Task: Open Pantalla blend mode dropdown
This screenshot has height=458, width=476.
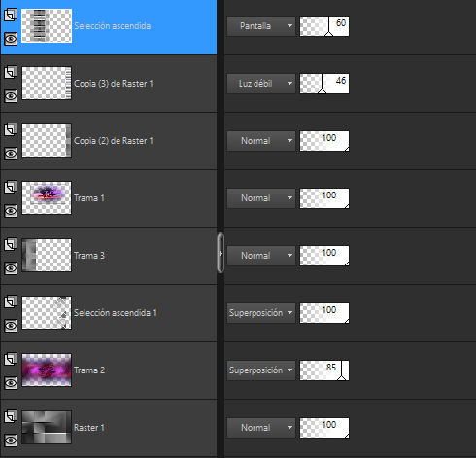Action: 261,26
